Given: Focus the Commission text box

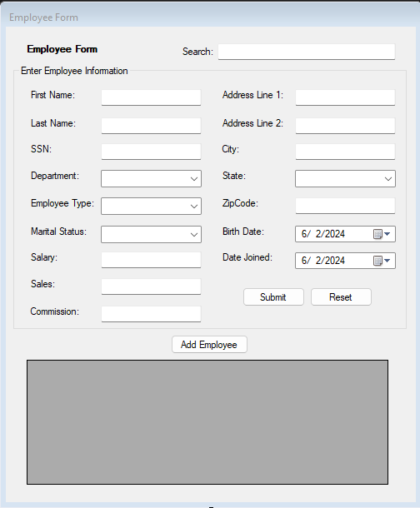Looking at the screenshot, I should (151, 314).
